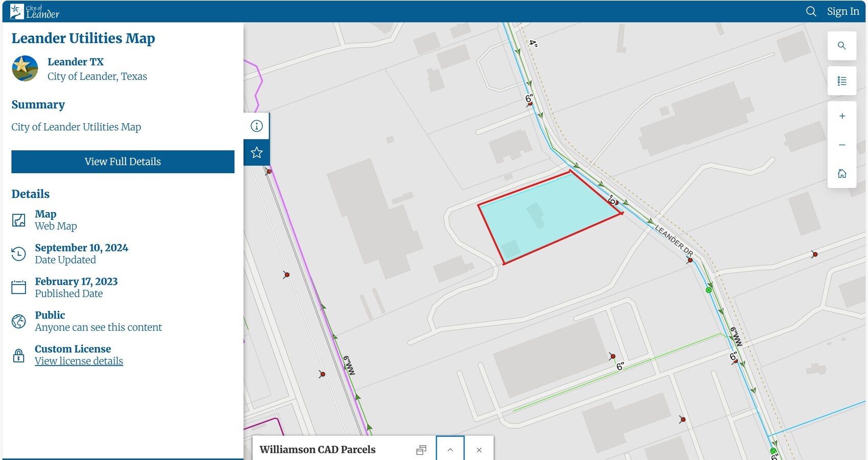Viewport: 868px width, 460px height.
Task: Open the header search icon
Action: (x=811, y=11)
